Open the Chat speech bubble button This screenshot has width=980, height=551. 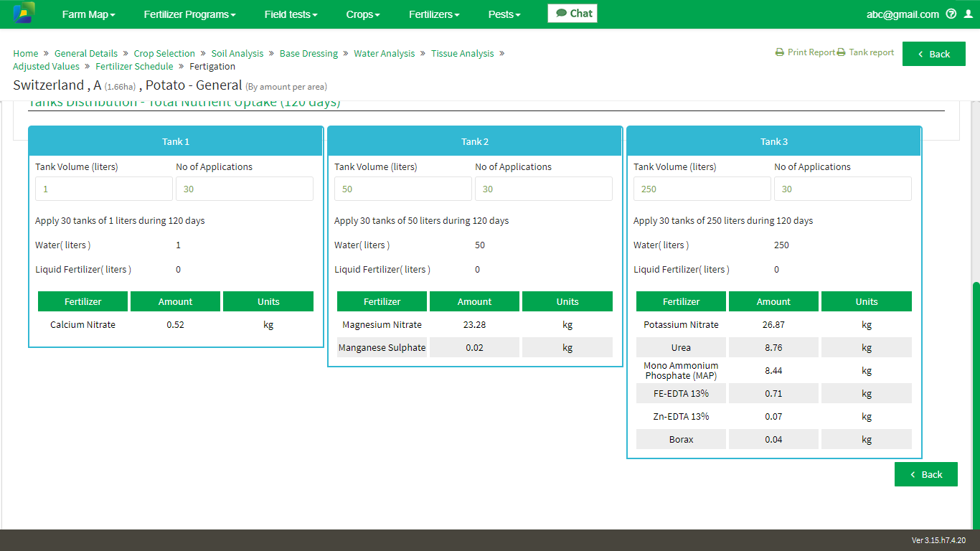573,14
